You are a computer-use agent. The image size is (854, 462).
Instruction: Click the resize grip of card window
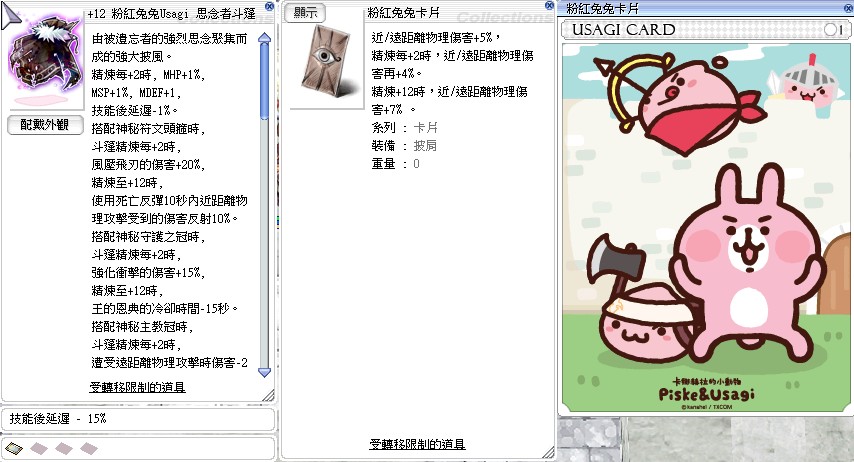[548, 453]
